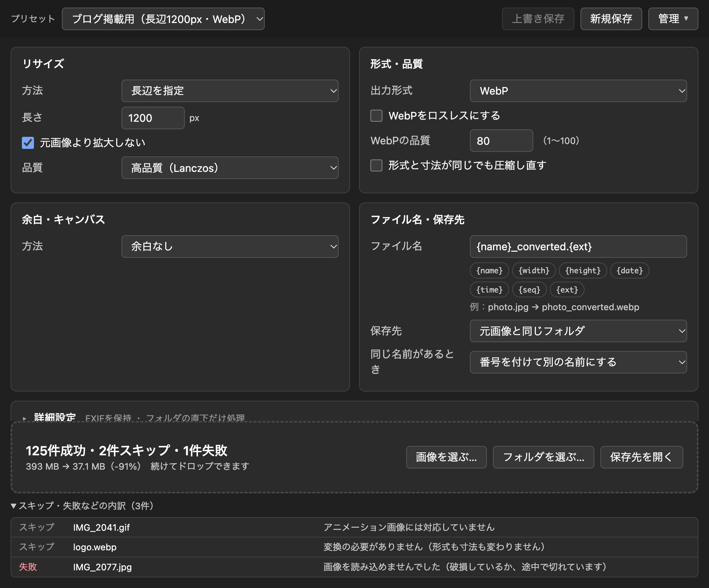Click the 長さ field showing 1200
This screenshot has height=588, width=709.
[x=153, y=118]
